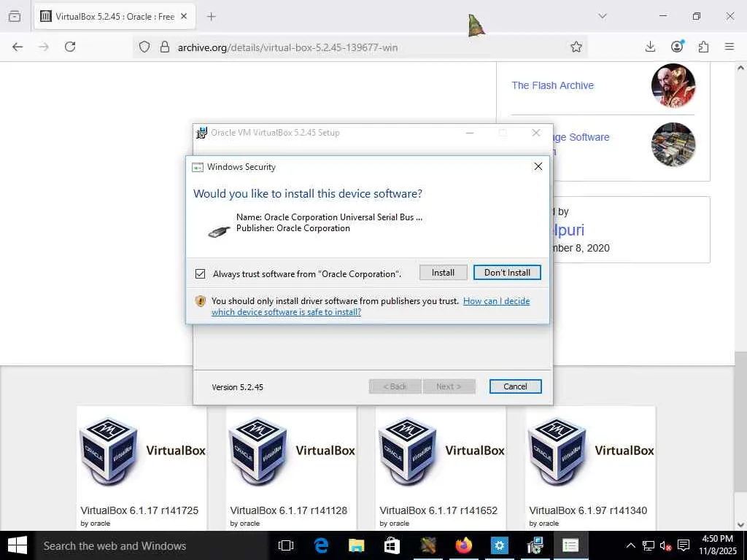Screen dimensions: 747x560
Task: Open Firefox downloads panel
Action: 650,47
